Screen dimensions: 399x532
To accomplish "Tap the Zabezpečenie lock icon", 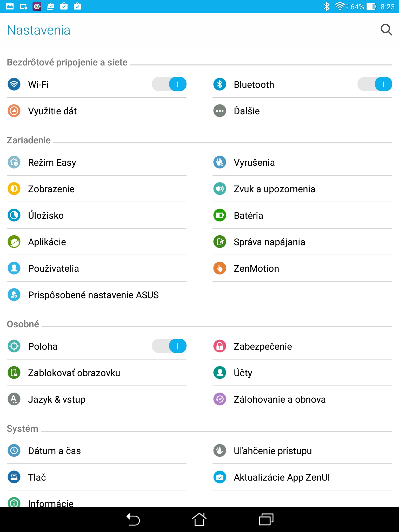I will click(x=220, y=346).
